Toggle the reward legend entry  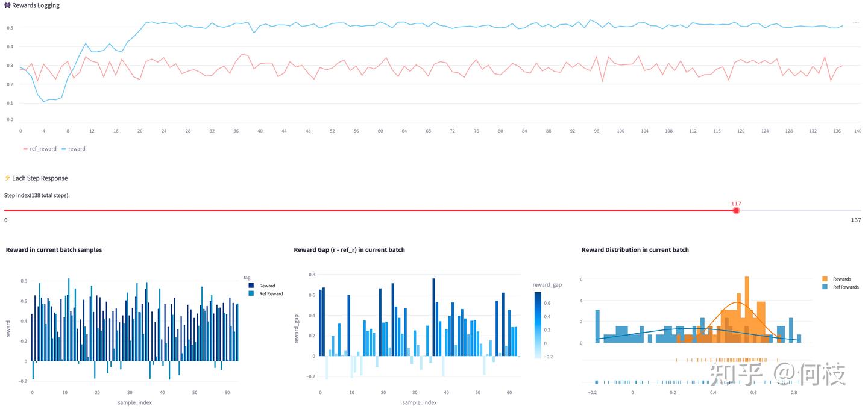pos(73,149)
